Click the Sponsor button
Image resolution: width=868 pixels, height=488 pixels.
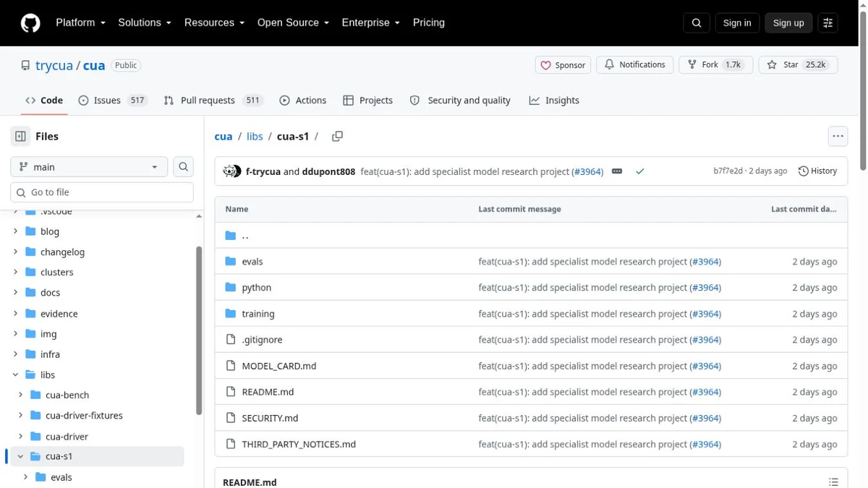[563, 65]
